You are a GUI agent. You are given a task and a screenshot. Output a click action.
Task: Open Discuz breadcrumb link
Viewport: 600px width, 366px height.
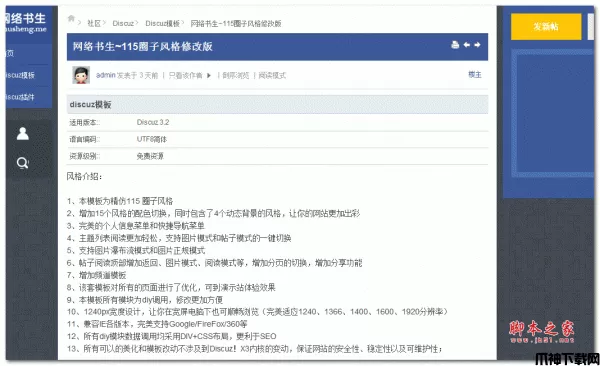point(123,23)
